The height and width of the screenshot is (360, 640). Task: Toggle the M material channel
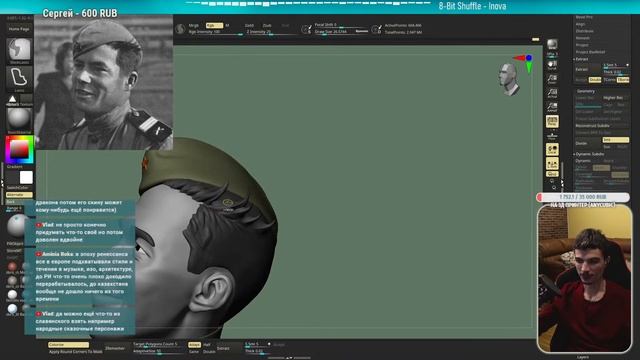(x=227, y=25)
